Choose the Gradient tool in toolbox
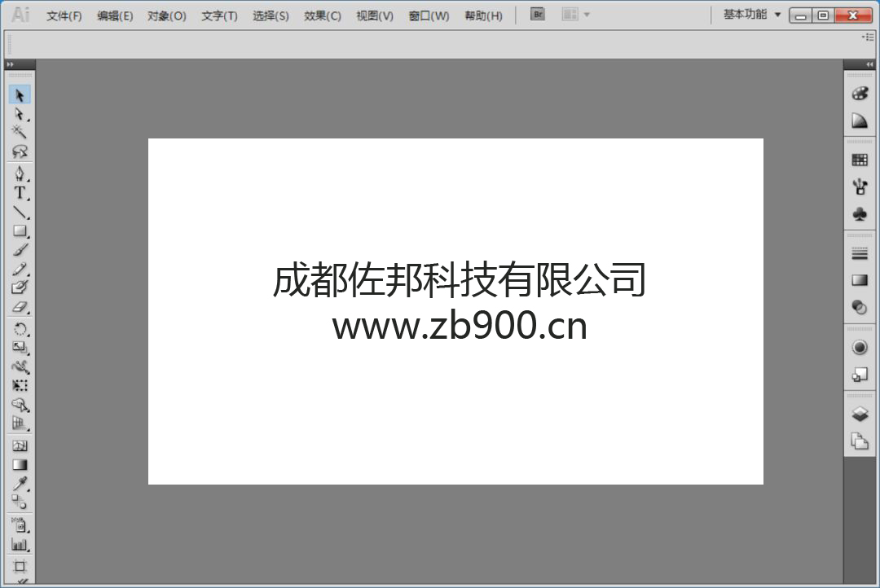This screenshot has height=588, width=880. coord(20,465)
